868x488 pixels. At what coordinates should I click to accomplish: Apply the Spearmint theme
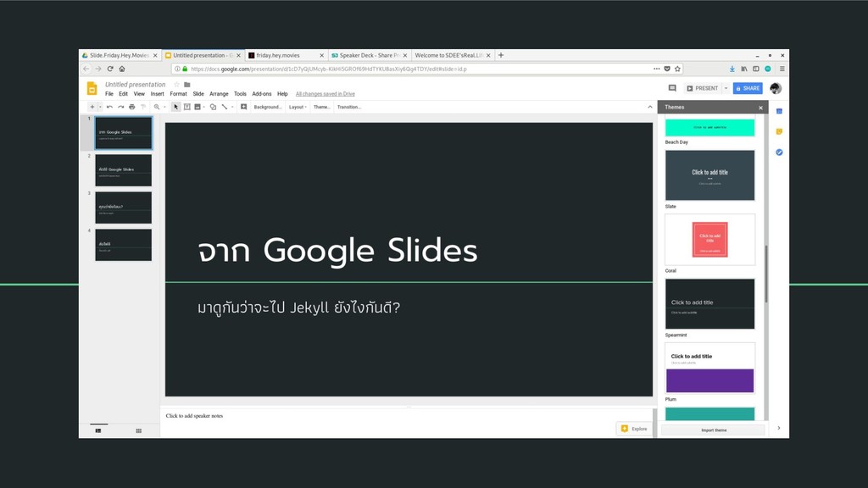point(709,304)
